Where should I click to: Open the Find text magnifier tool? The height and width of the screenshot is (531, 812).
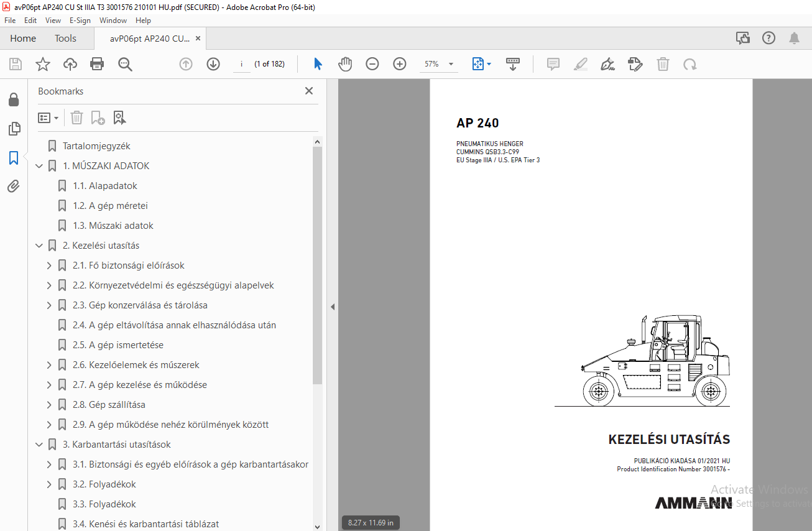pyautogui.click(x=125, y=64)
